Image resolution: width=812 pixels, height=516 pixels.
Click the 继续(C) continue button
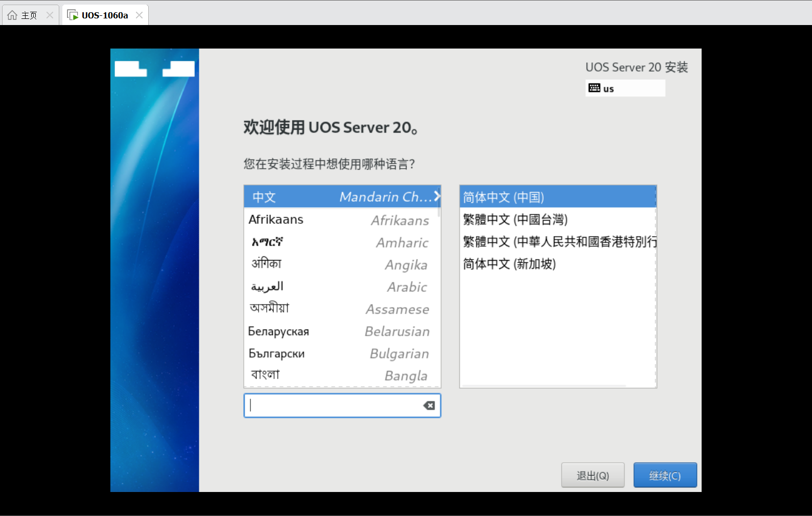(x=665, y=475)
